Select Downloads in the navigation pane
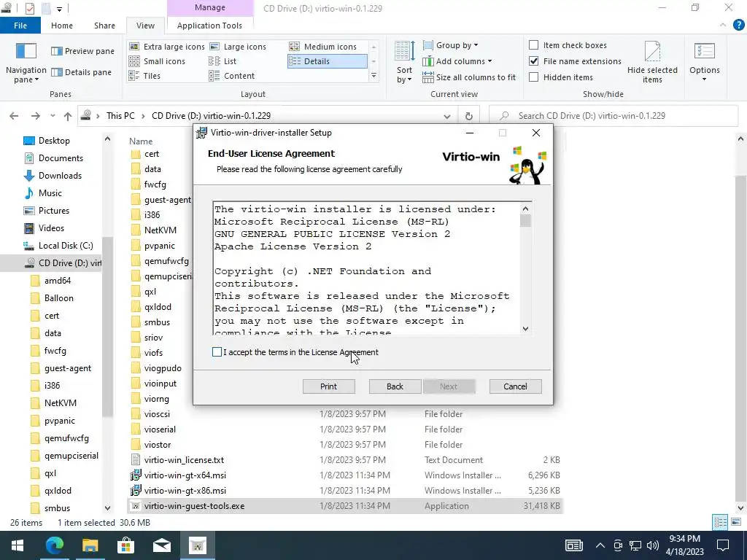This screenshot has height=560, width=747. coord(60,175)
